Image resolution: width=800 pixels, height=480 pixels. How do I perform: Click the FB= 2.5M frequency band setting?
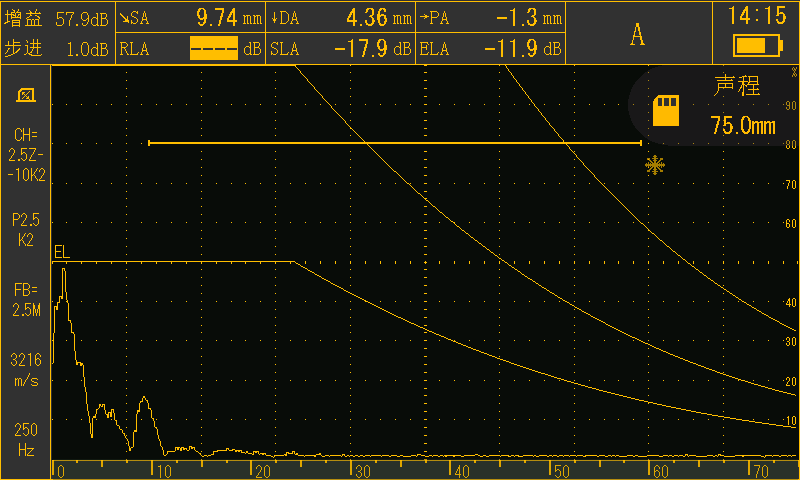tap(26, 300)
